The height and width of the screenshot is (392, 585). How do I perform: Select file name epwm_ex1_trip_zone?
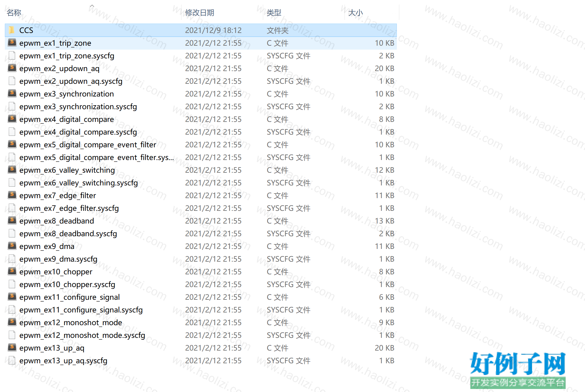click(x=55, y=43)
